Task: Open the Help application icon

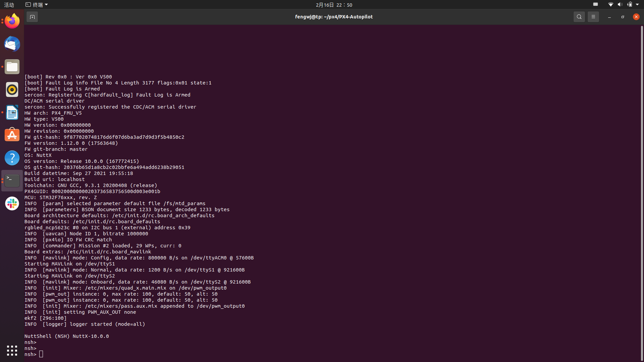Action: (x=12, y=158)
